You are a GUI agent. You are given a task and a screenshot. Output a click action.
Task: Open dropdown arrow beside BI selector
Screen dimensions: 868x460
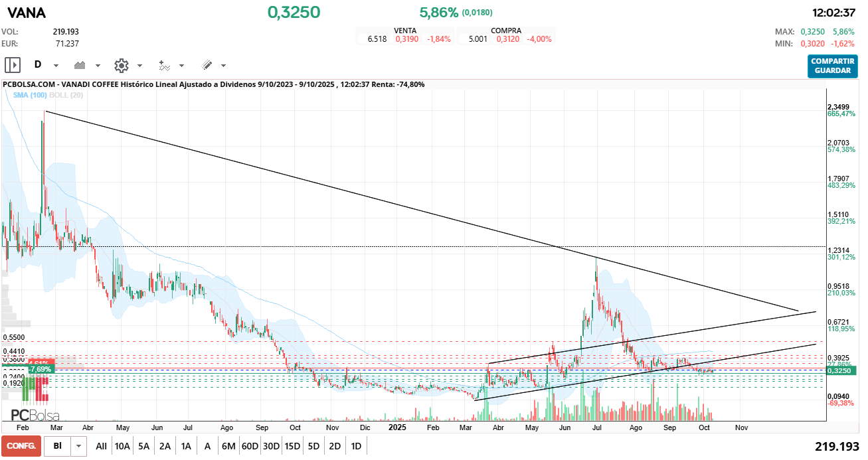79,446
